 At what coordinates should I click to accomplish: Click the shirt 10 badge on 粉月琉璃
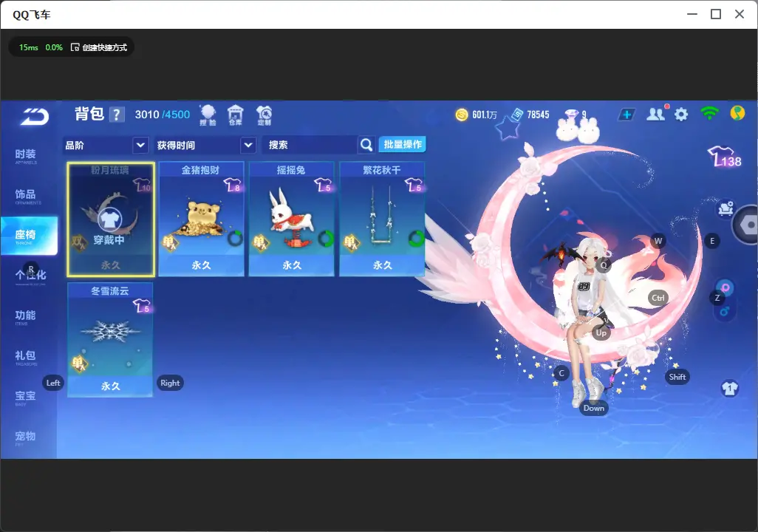142,185
